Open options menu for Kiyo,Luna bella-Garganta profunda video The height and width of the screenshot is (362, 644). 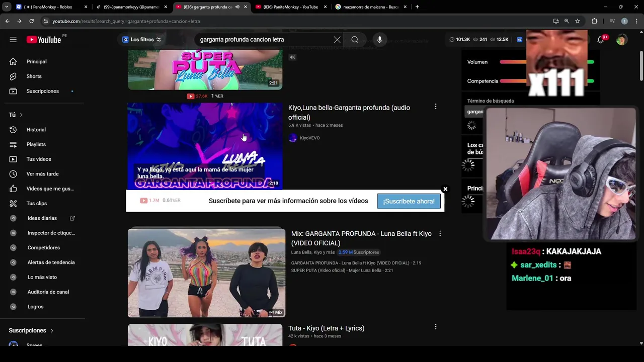pos(436,107)
